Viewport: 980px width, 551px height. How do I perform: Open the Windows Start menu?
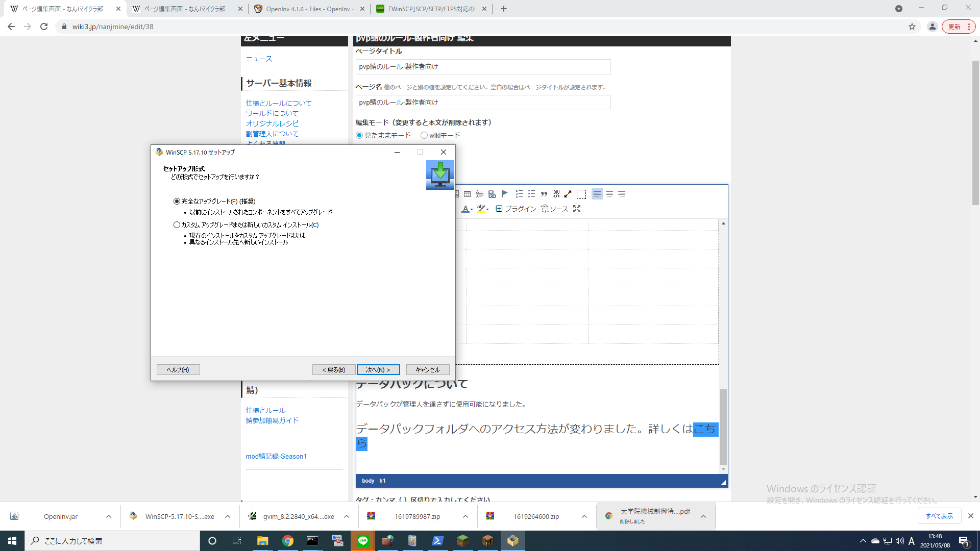pyautogui.click(x=12, y=541)
